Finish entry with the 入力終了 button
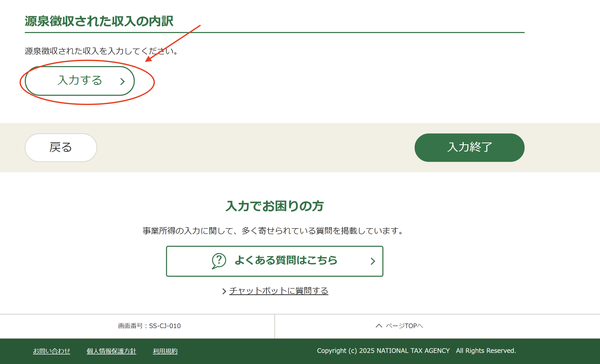The height and width of the screenshot is (364, 600). [469, 148]
